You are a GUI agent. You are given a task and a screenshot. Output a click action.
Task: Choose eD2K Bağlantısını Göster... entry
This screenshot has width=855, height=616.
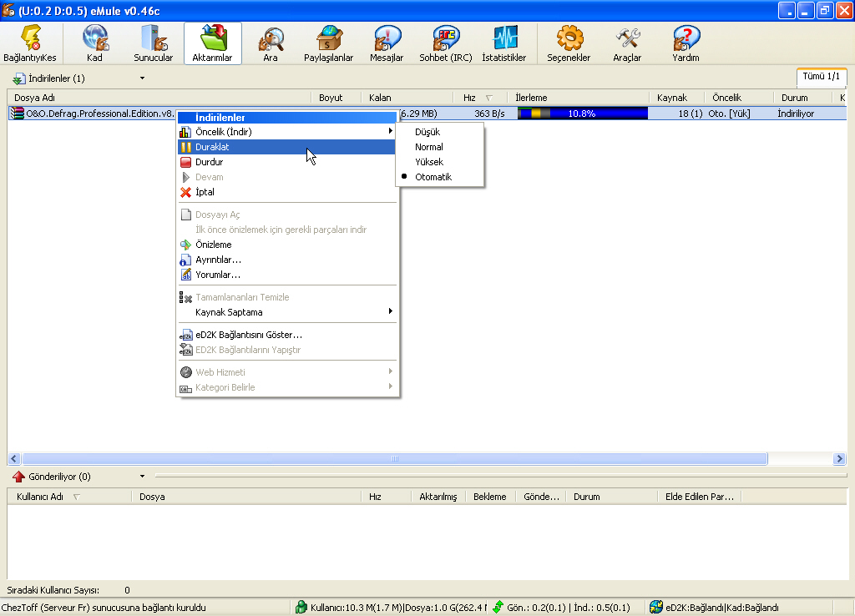click(x=287, y=335)
